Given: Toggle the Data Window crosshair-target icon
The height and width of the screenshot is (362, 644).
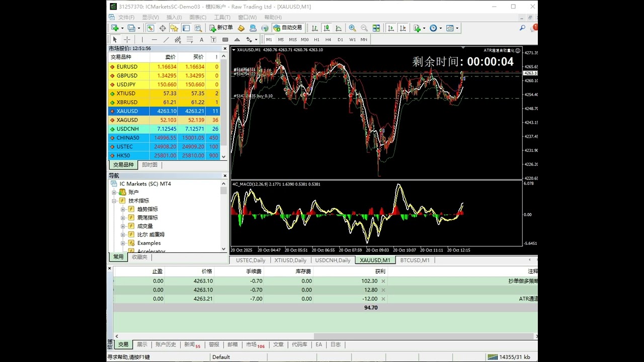Looking at the screenshot, I should [163, 28].
